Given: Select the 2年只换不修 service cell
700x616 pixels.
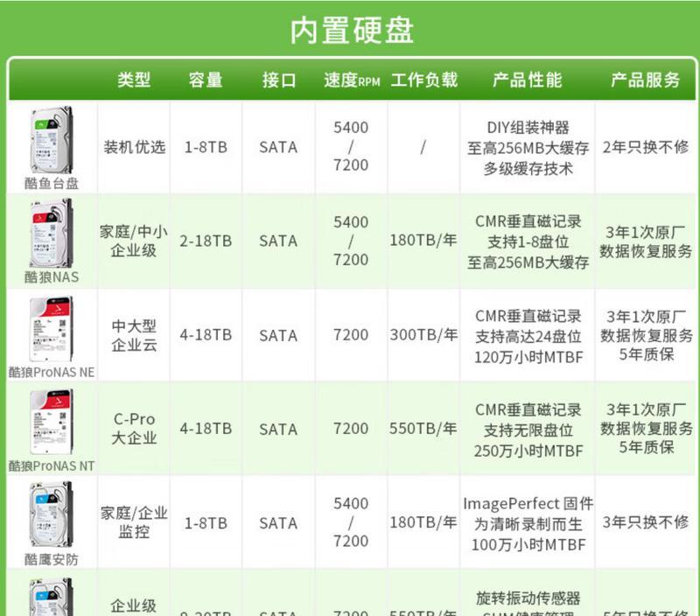Looking at the screenshot, I should pyautogui.click(x=646, y=147).
